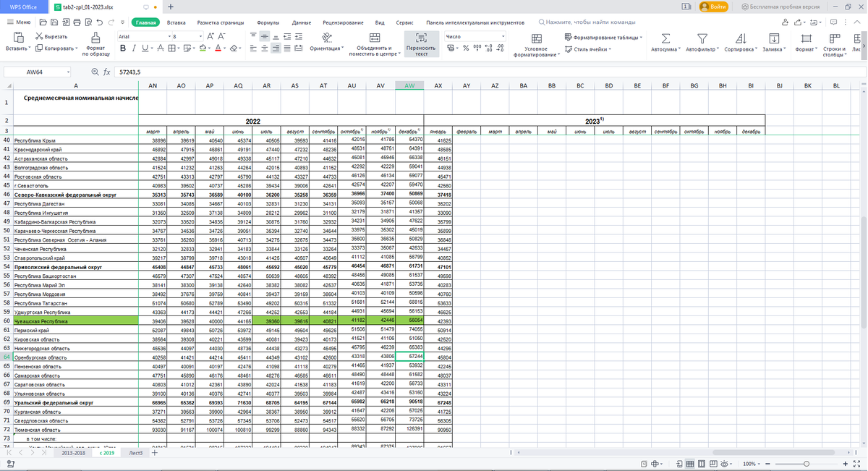The width and height of the screenshot is (868, 471).
Task: Adjust the zoom slider in status bar
Action: [x=807, y=464]
